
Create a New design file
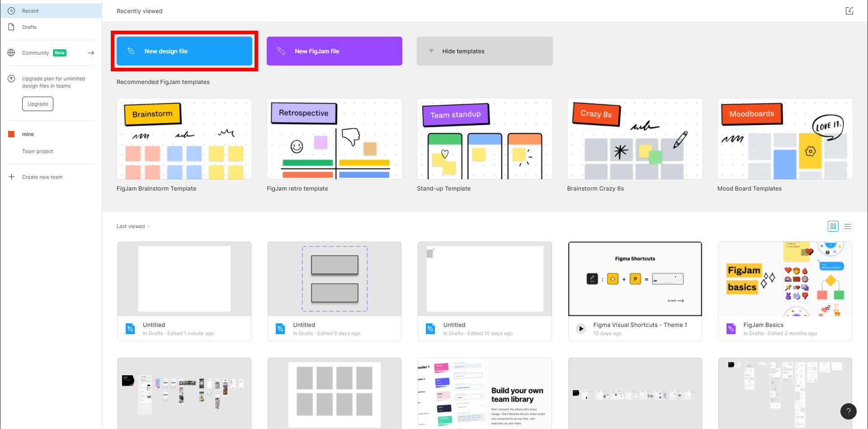click(184, 51)
